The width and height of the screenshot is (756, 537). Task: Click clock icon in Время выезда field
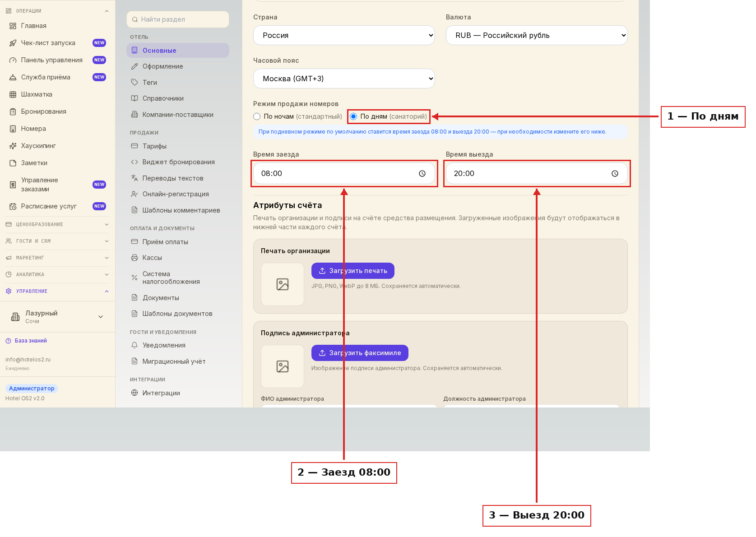(x=615, y=173)
